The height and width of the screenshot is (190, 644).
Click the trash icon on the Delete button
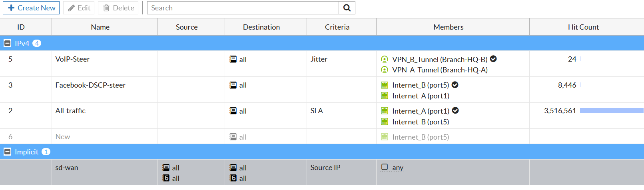click(106, 8)
